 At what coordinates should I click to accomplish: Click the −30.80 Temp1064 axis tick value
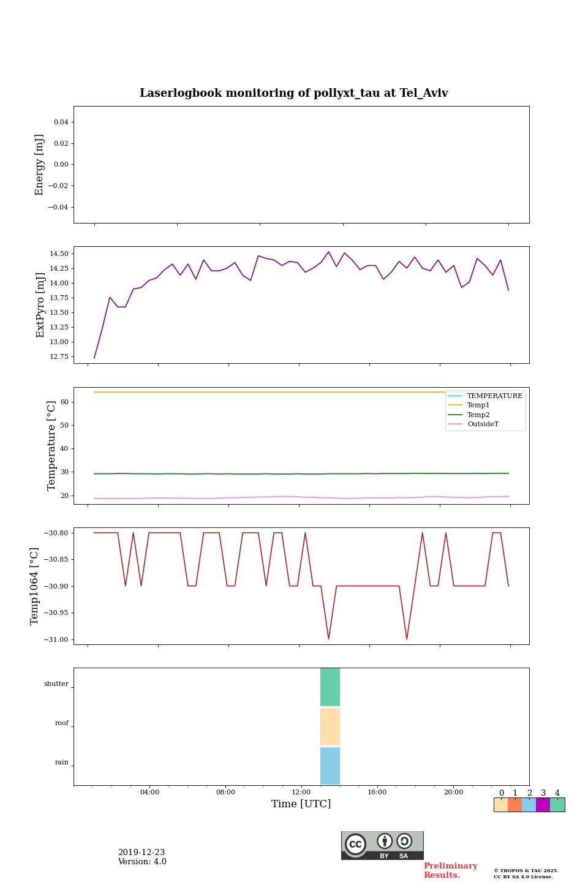[x=55, y=533]
